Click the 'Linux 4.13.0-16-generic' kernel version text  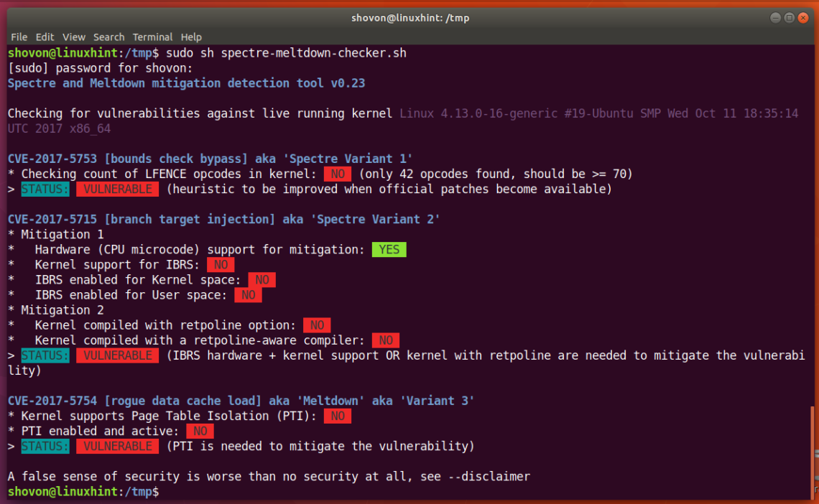tap(478, 113)
